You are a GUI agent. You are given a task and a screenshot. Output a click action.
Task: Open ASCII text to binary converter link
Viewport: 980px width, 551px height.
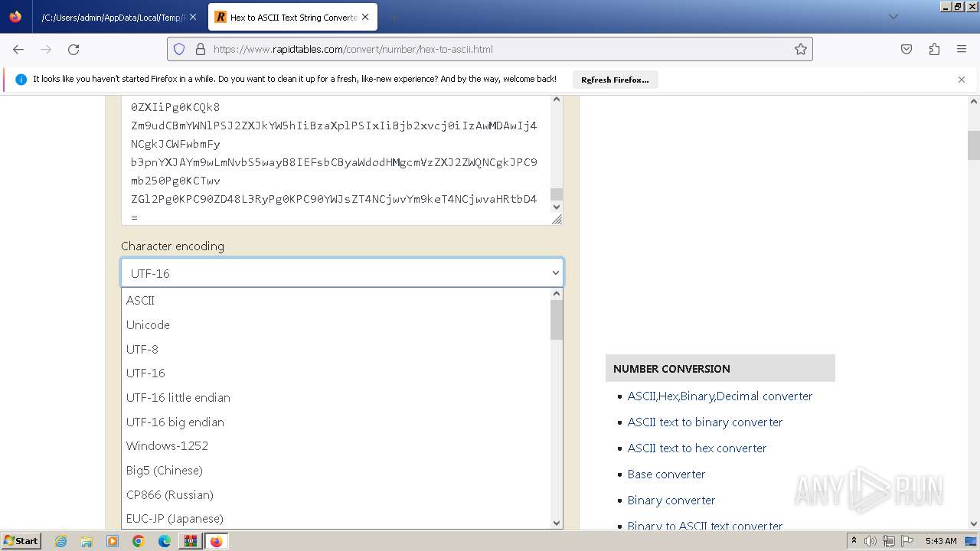(x=705, y=422)
